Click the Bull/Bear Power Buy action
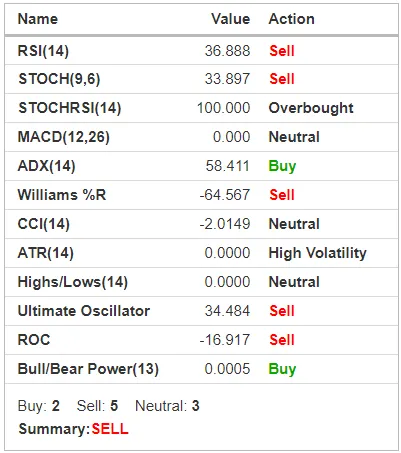 [x=282, y=369]
